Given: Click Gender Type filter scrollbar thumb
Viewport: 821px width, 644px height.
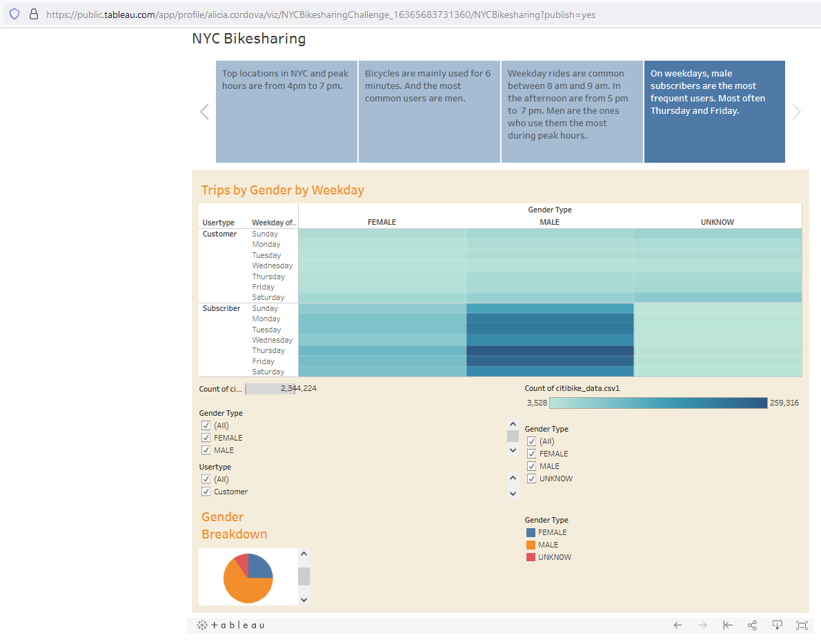Looking at the screenshot, I should [x=513, y=436].
